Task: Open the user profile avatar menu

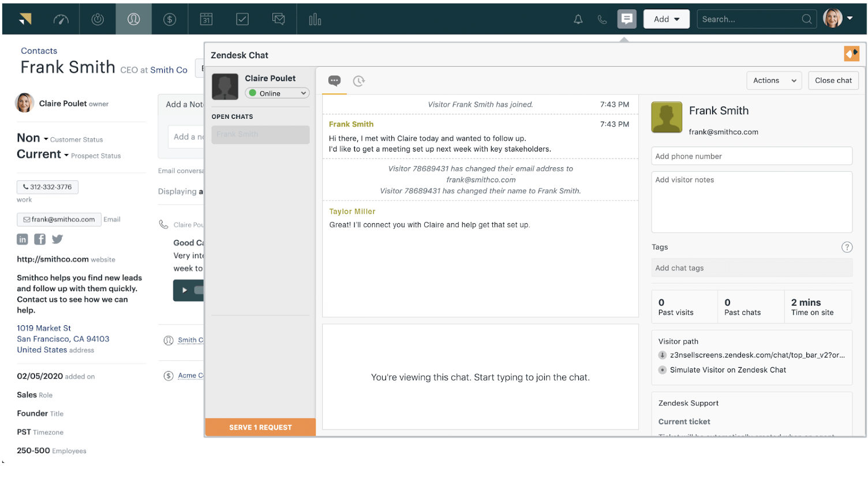Action: click(837, 18)
